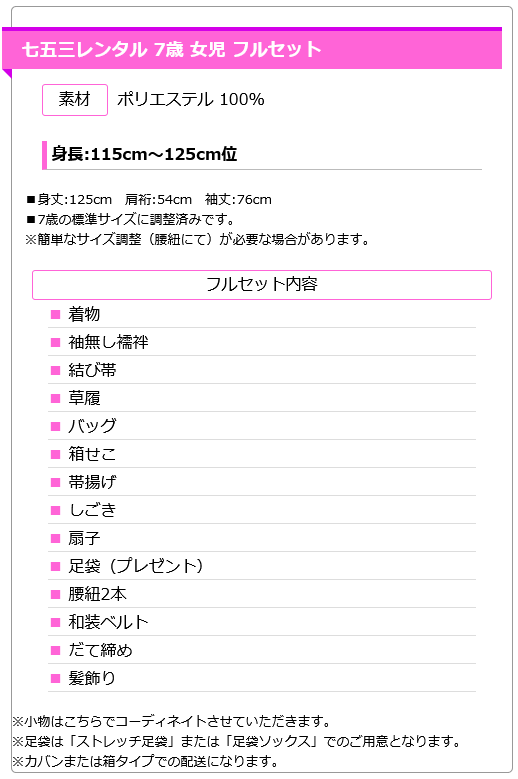This screenshot has width=518, height=779.
Task: Click the pink header 七五三レンタル 7歳 女児 フルセット
Action: click(x=252, y=49)
